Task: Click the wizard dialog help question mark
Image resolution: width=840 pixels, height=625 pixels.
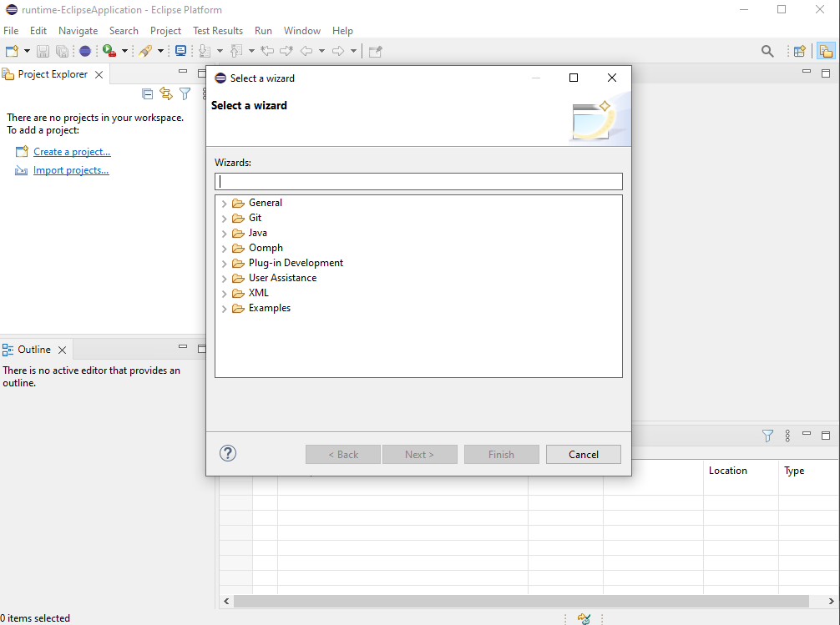Action: [228, 454]
